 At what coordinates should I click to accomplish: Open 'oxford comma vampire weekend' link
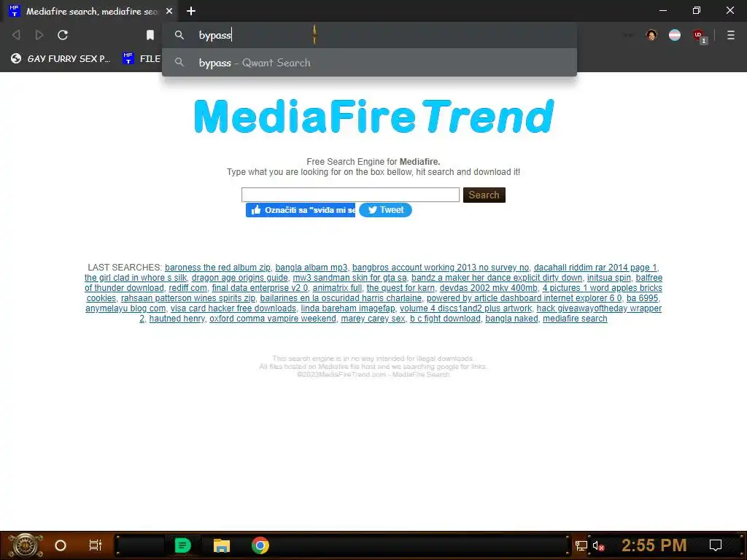[273, 319]
